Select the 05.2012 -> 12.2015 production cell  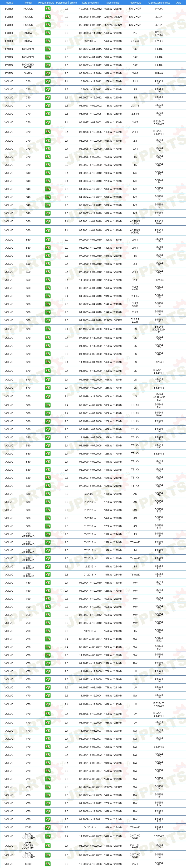(90, 248)
